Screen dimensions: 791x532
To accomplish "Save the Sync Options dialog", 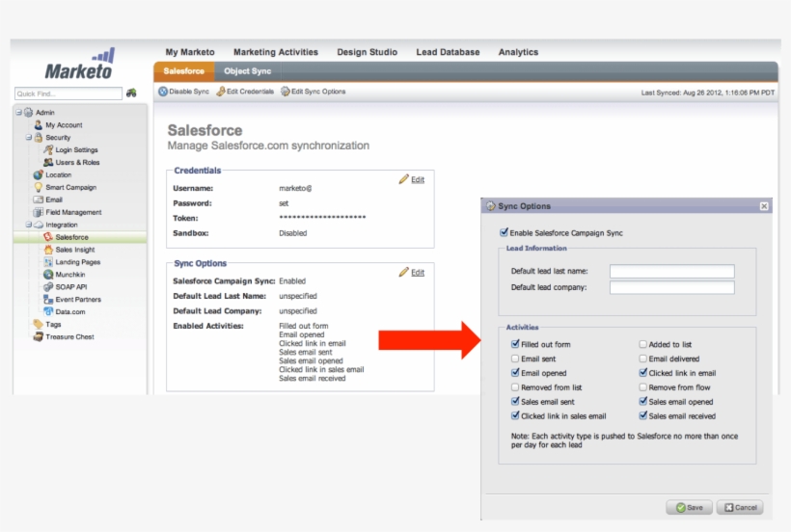I will [689, 507].
